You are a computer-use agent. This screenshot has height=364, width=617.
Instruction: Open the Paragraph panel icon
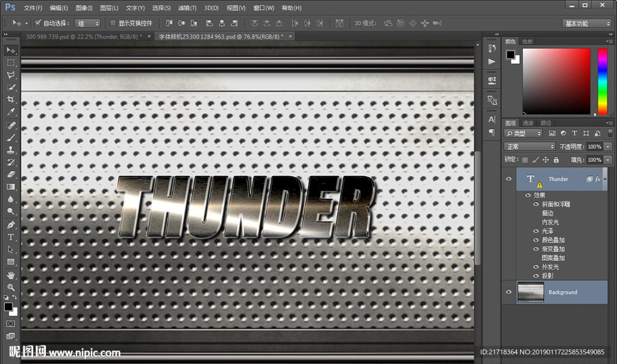492,132
